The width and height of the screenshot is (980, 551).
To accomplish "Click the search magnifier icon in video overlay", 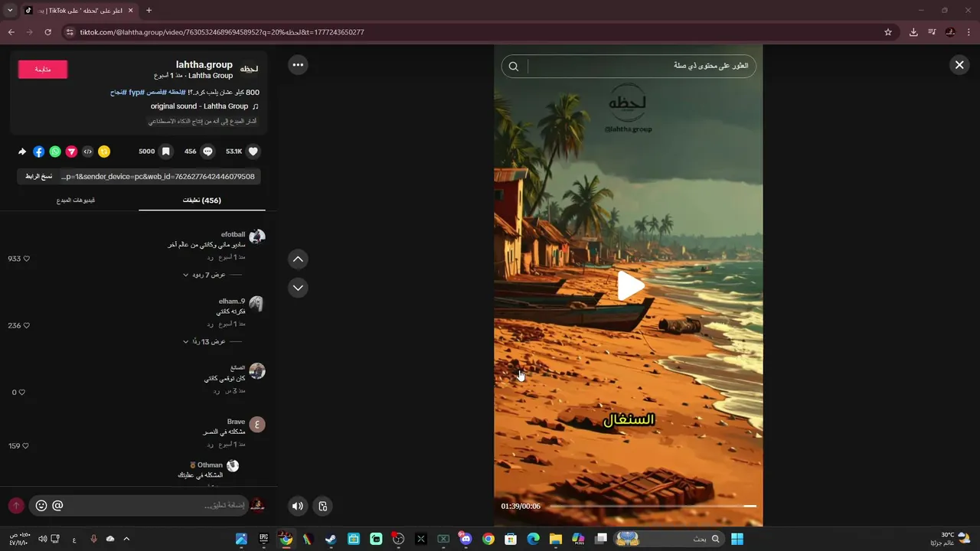I will [514, 67].
